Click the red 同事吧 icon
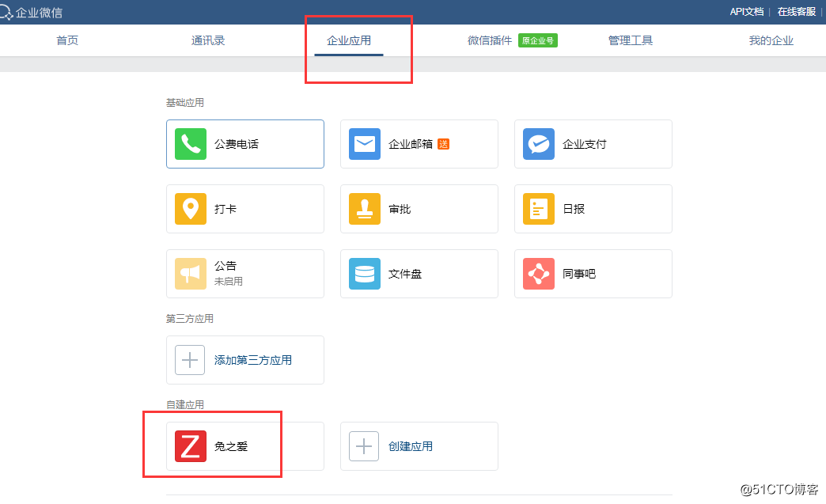826x504 pixels. tap(538, 273)
